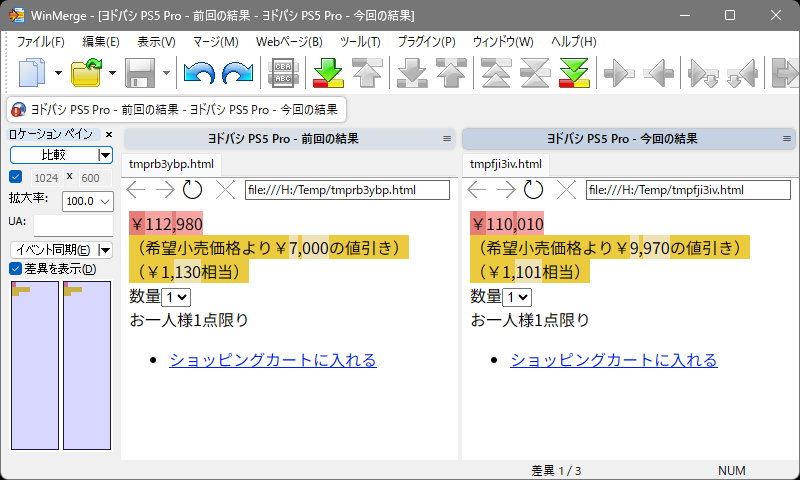Toggle the 差異を表示(D) checkbox
This screenshot has width=800, height=480.
point(15,269)
